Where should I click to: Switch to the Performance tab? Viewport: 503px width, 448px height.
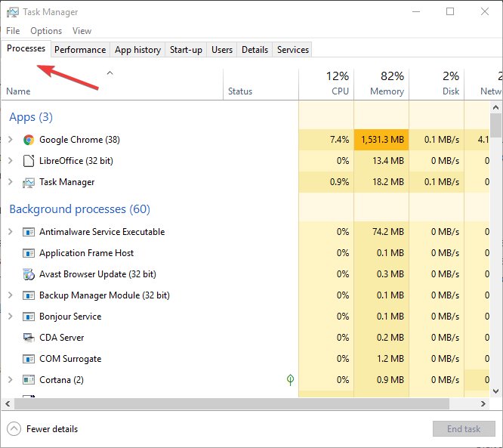point(80,50)
